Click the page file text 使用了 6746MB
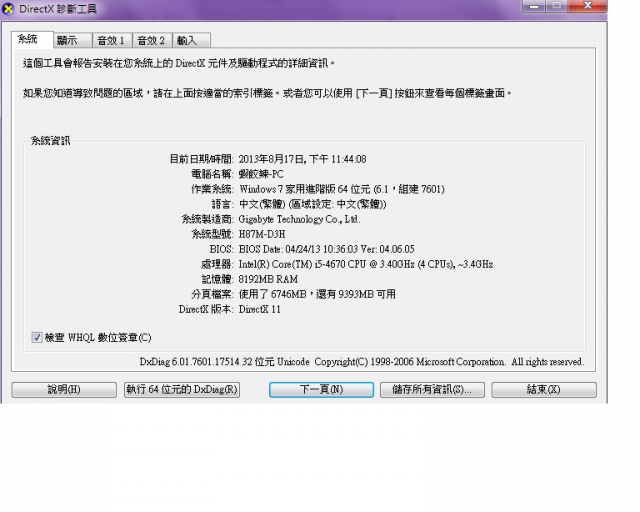 [x=272, y=294]
